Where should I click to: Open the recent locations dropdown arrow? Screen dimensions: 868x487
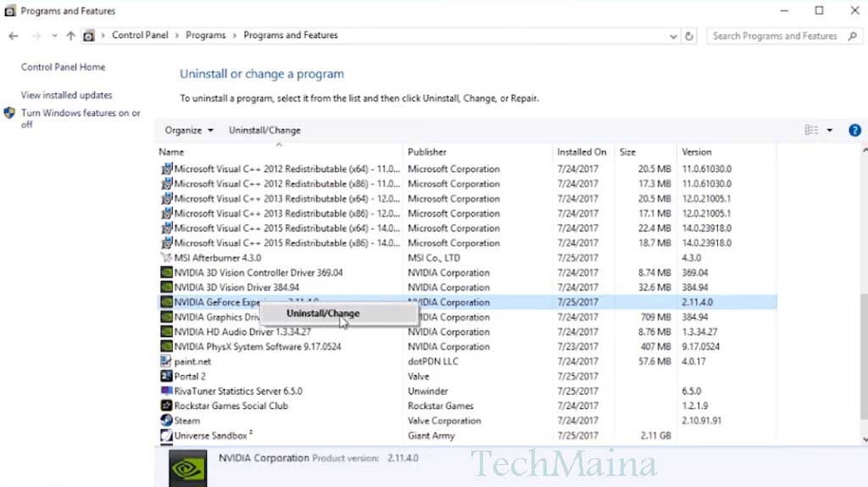54,36
